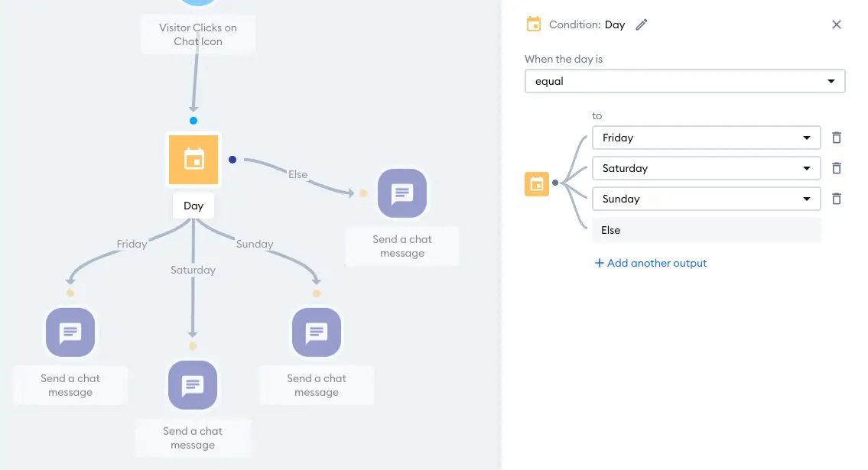This screenshot has height=470, width=868.
Task: Click the calendar icon in panel header
Action: 534,24
